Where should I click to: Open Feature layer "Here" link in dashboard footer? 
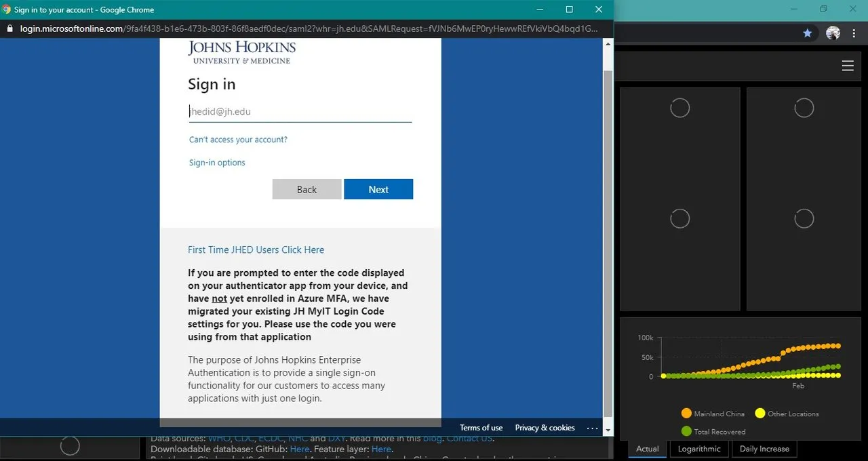point(381,449)
